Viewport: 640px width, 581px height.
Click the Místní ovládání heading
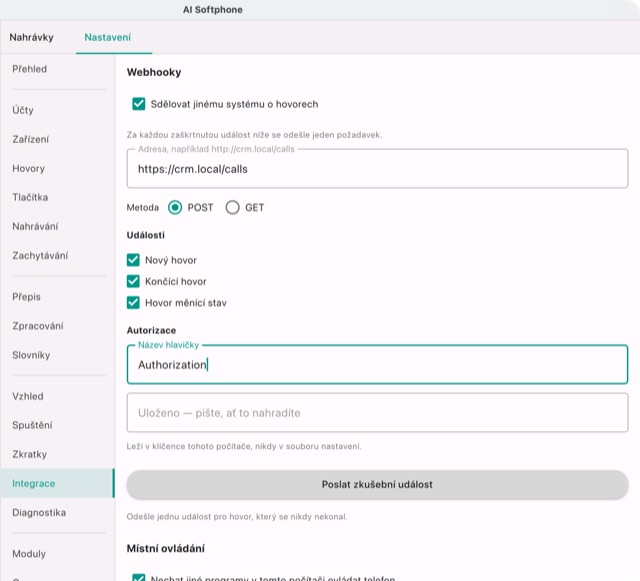tap(166, 548)
